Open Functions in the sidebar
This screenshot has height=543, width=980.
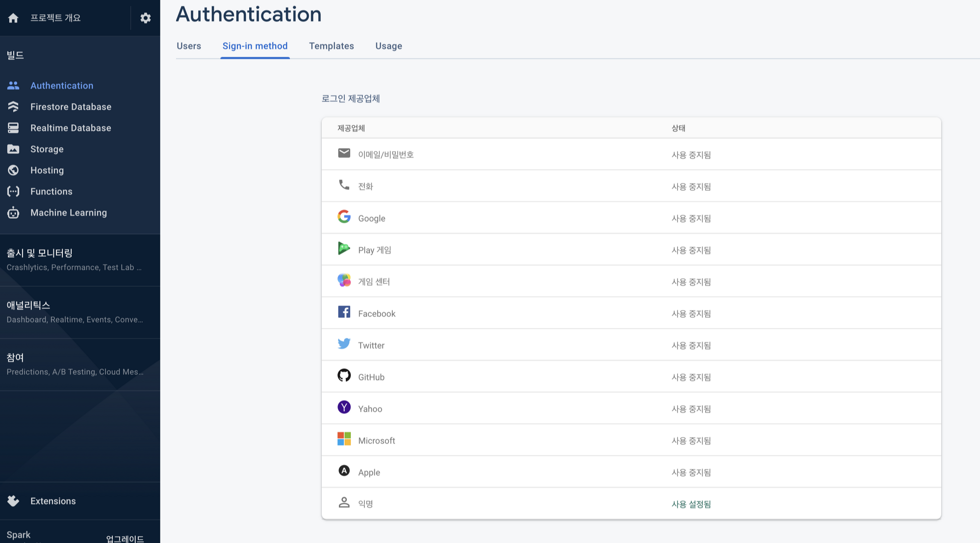pyautogui.click(x=52, y=191)
